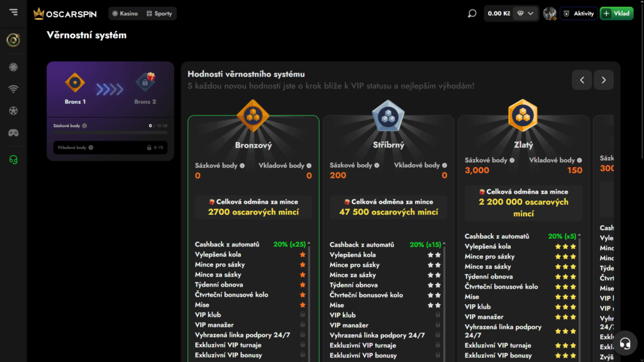644x362 pixels.
Task: Open support via green headset sidebar icon
Action: pyautogui.click(x=13, y=160)
